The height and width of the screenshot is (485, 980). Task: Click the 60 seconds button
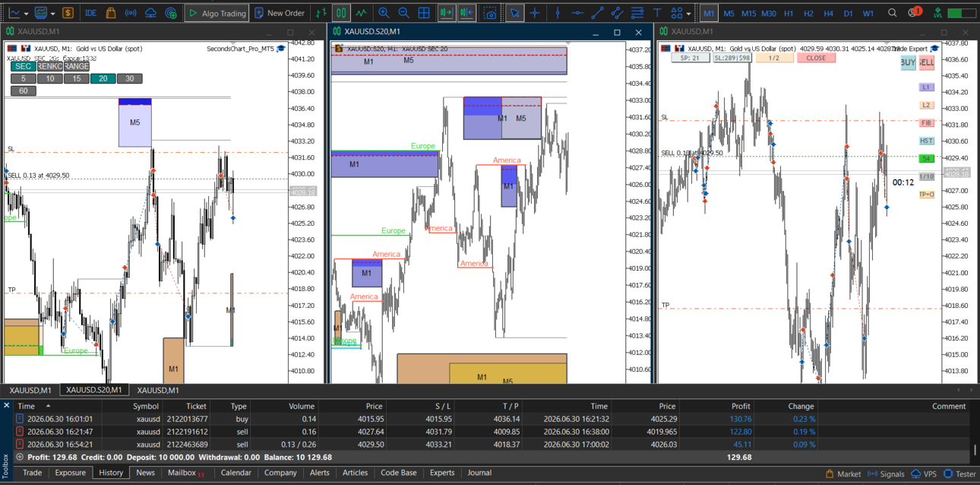tap(23, 90)
